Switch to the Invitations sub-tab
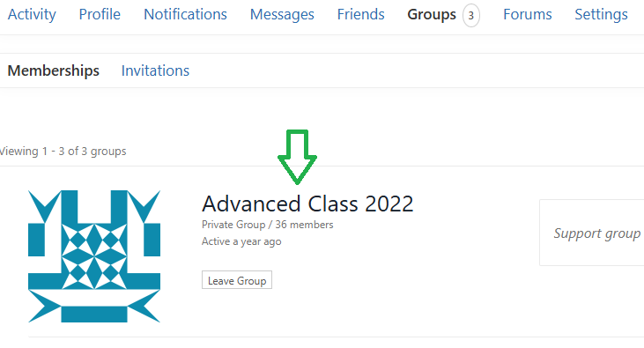The height and width of the screenshot is (348, 644). pyautogui.click(x=155, y=70)
